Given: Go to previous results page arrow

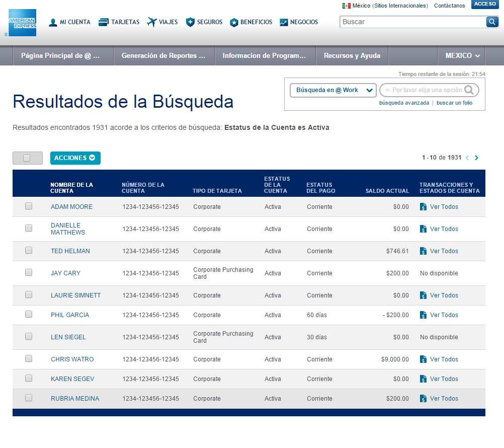Looking at the screenshot, I should [x=467, y=158].
